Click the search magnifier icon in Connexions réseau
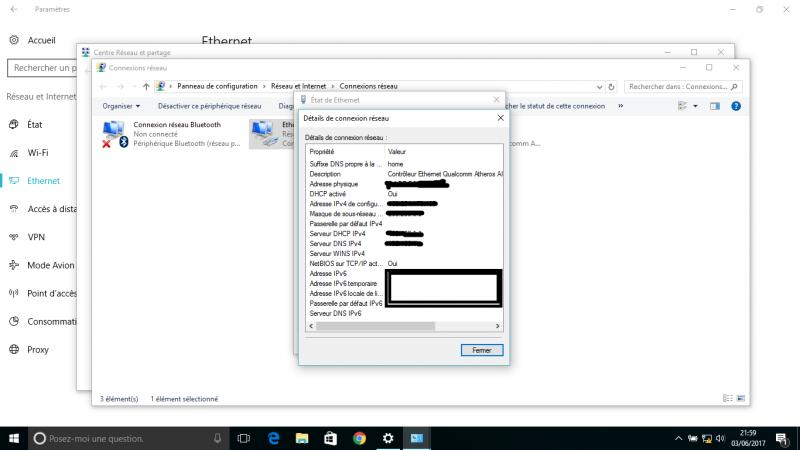This screenshot has height=450, width=800. 735,87
